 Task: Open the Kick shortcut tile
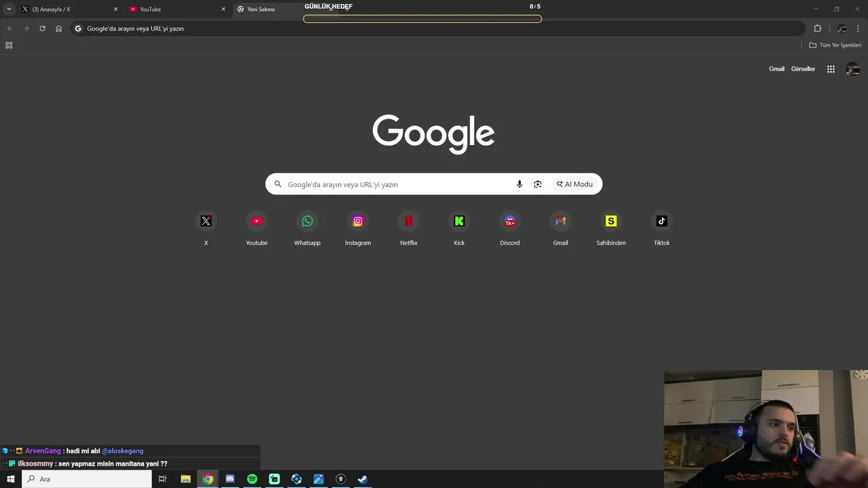coord(459,228)
